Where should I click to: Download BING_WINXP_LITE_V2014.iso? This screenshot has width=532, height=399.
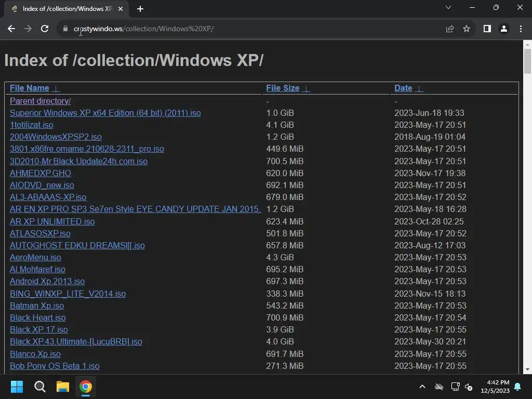68,294
